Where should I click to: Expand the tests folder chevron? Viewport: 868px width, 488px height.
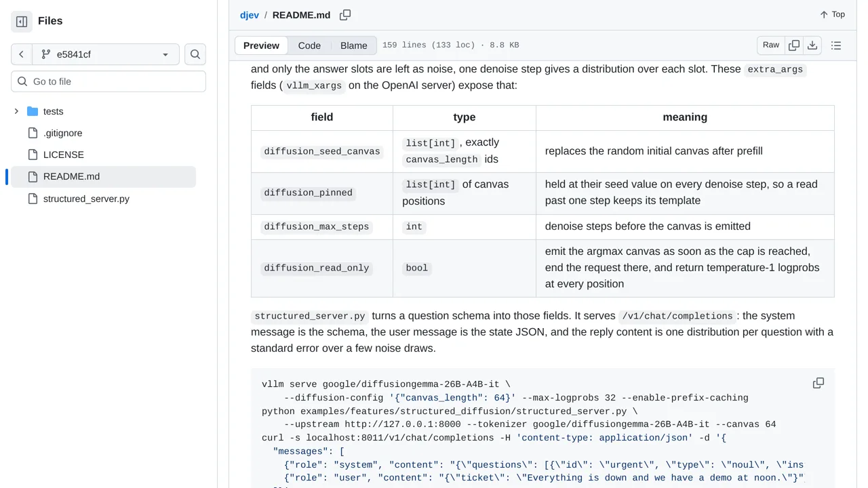pyautogui.click(x=16, y=111)
